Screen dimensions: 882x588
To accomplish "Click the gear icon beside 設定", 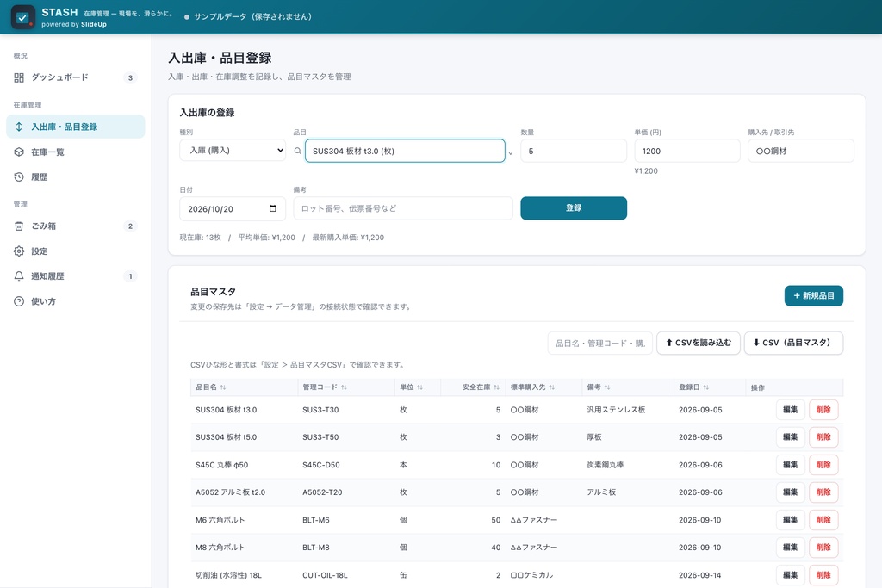I will coord(19,251).
